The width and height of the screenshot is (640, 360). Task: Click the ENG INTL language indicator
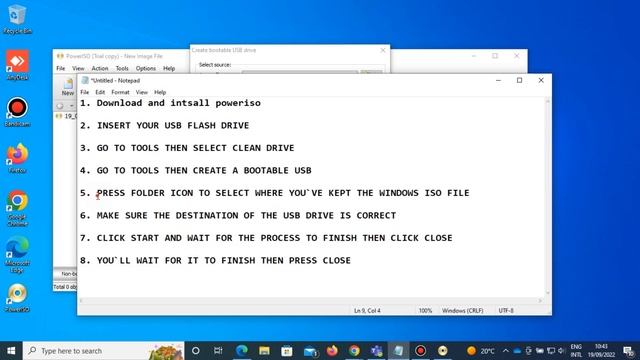tap(576, 351)
